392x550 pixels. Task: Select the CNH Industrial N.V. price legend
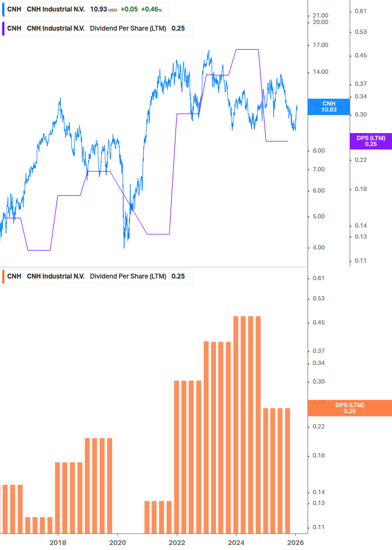pos(85,9)
